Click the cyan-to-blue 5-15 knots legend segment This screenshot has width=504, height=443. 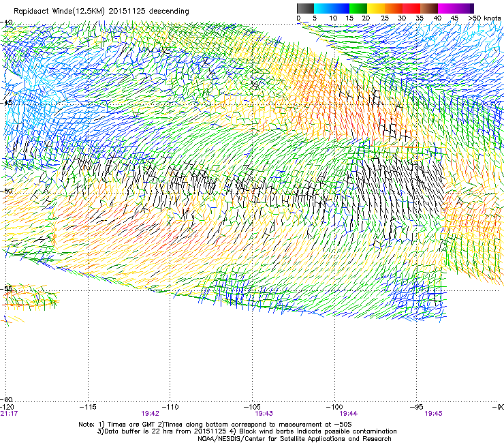(332, 8)
